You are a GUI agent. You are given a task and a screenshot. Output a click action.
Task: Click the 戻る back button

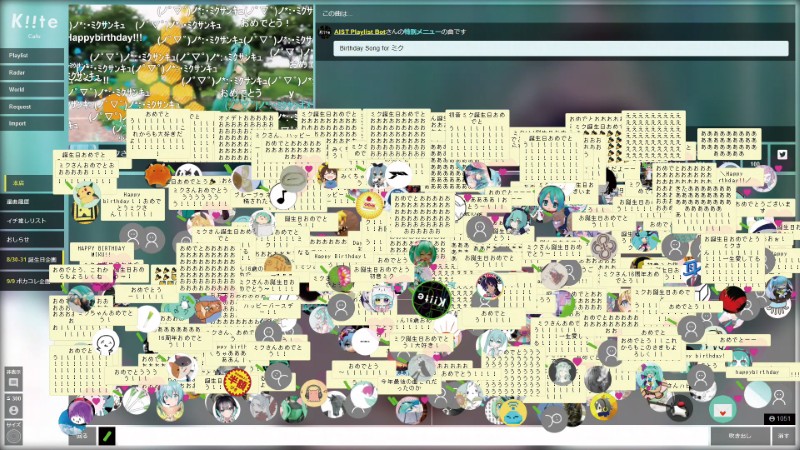point(82,436)
